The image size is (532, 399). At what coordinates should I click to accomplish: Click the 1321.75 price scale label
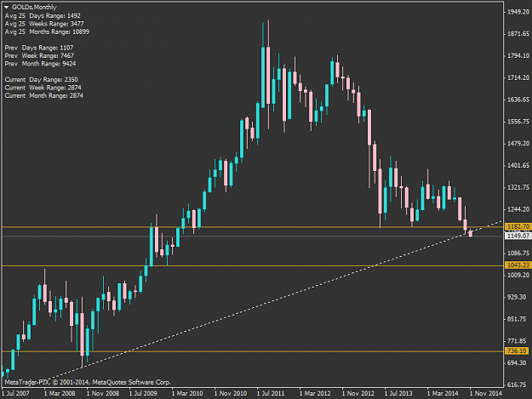(x=518, y=187)
